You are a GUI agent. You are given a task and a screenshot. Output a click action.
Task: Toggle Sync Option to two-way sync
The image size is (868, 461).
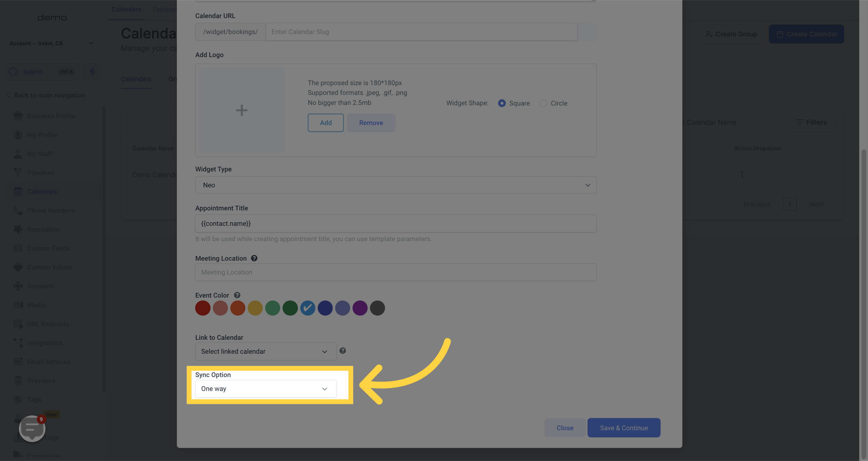point(265,389)
